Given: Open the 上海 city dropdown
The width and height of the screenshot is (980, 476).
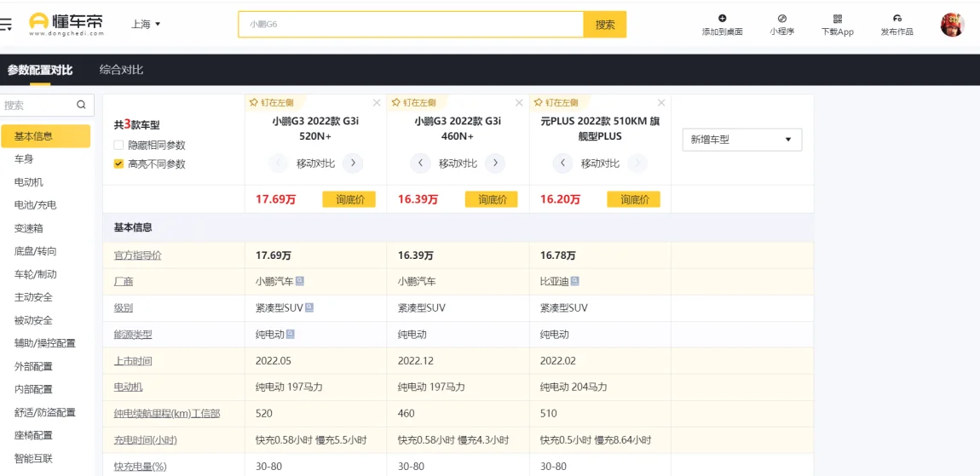Looking at the screenshot, I should (x=146, y=24).
